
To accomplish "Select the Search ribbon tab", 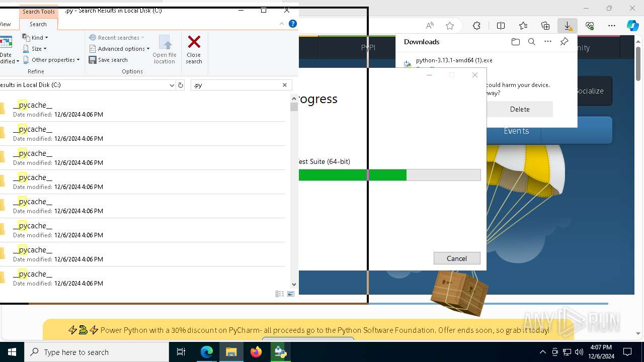I will [38, 24].
